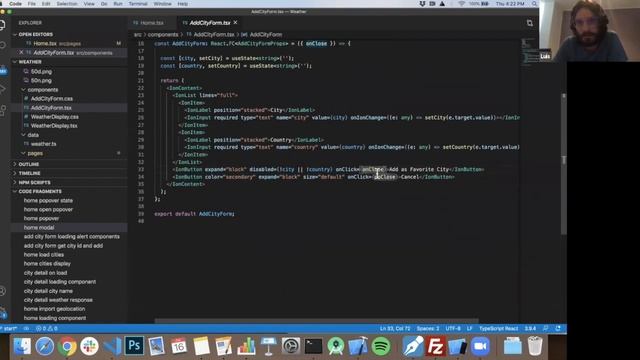Open Android Studio from the dock
Viewport: 640px width, 360px height.
point(336,347)
